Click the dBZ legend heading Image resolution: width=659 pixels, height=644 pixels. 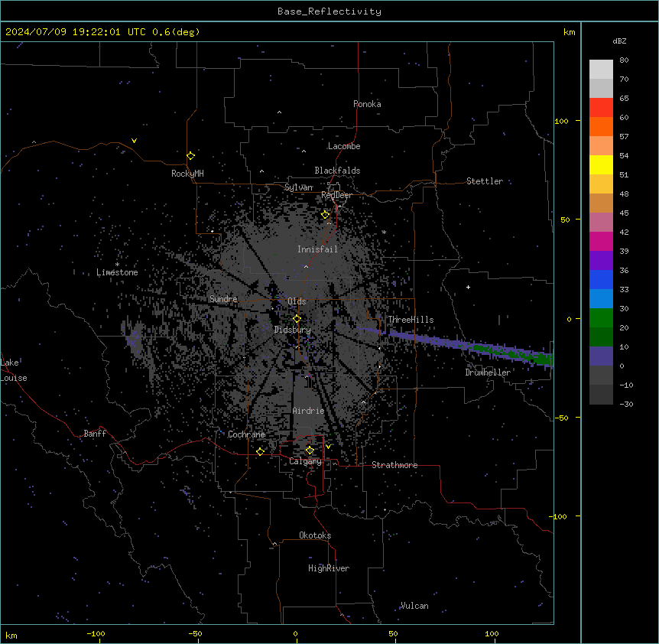click(619, 41)
